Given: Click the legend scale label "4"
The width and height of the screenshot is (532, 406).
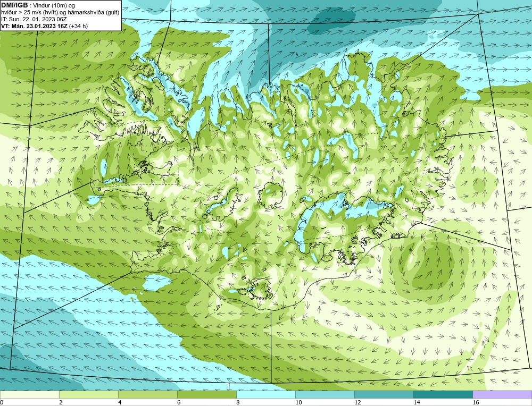Looking at the screenshot, I should tap(120, 402).
